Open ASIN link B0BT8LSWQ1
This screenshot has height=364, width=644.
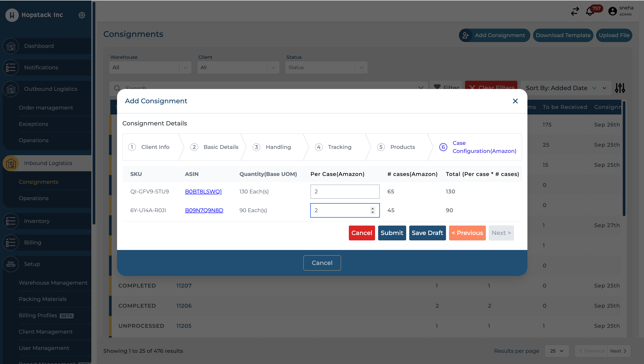point(203,191)
